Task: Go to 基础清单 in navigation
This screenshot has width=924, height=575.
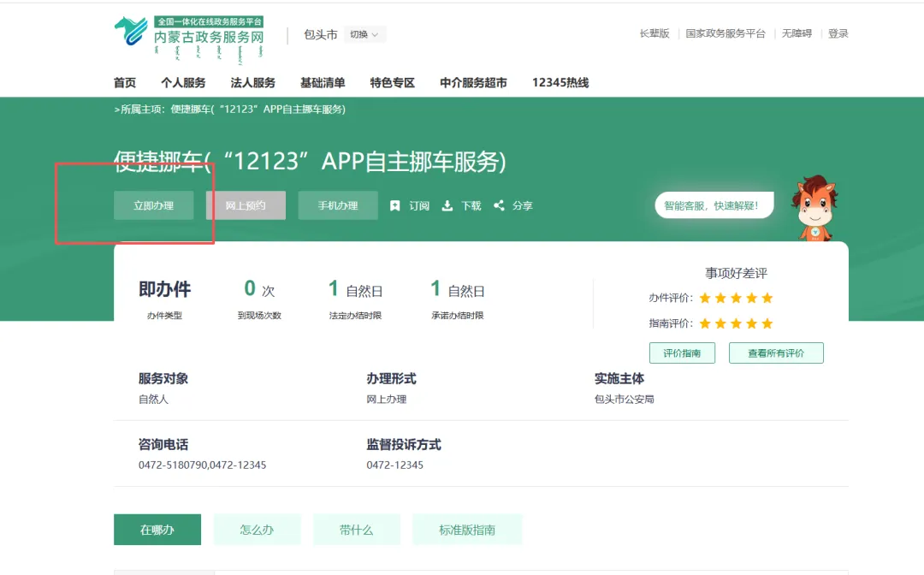Action: 323,82
